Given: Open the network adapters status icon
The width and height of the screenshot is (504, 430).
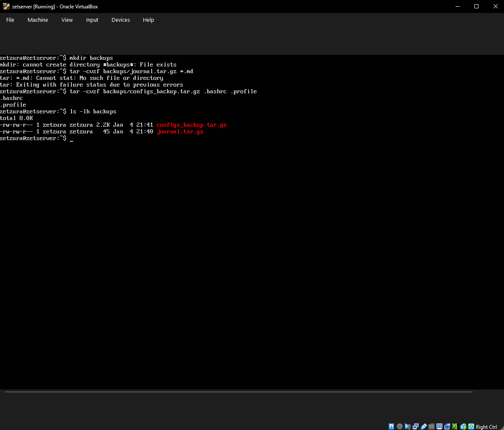Looking at the screenshot, I should pos(415,427).
